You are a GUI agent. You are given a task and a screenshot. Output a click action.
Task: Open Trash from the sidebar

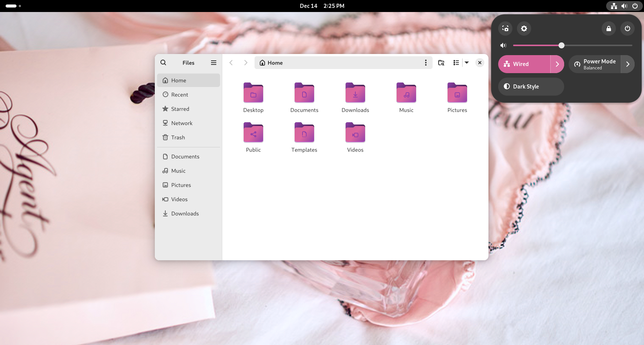pos(189,137)
